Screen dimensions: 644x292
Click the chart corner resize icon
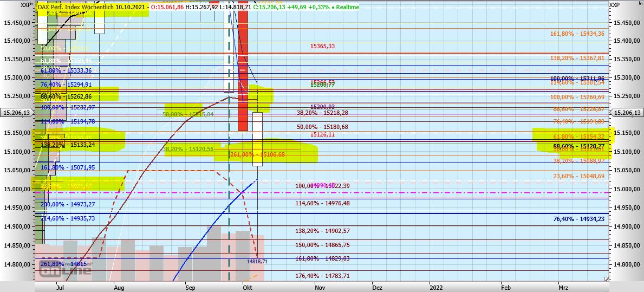[606, 279]
